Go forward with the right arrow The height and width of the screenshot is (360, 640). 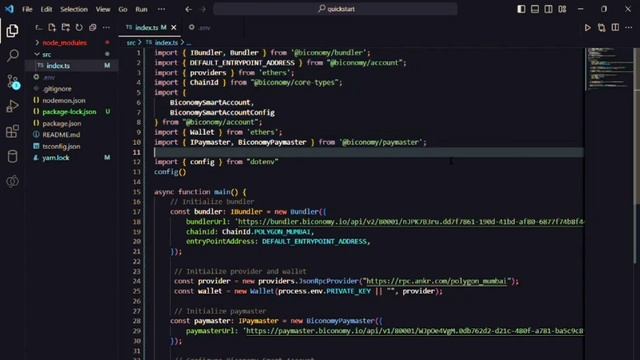[203, 9]
